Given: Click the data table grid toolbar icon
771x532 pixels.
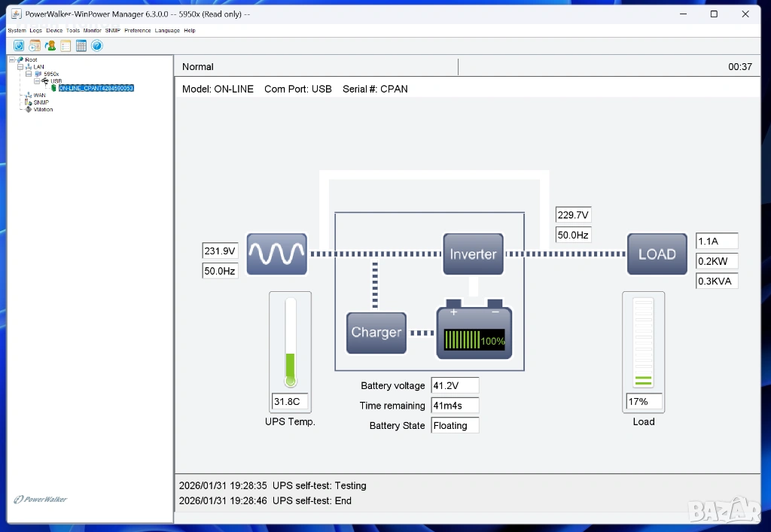Looking at the screenshot, I should click(81, 46).
